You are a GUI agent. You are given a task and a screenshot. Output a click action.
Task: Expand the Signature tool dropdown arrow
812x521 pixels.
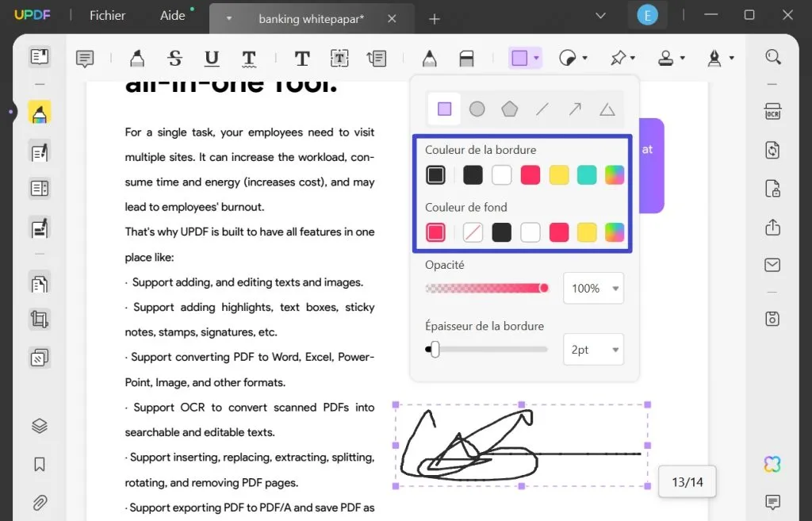(x=732, y=58)
